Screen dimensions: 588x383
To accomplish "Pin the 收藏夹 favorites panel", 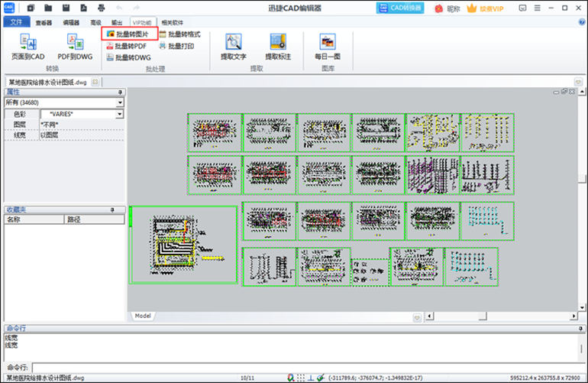I will click(112, 210).
